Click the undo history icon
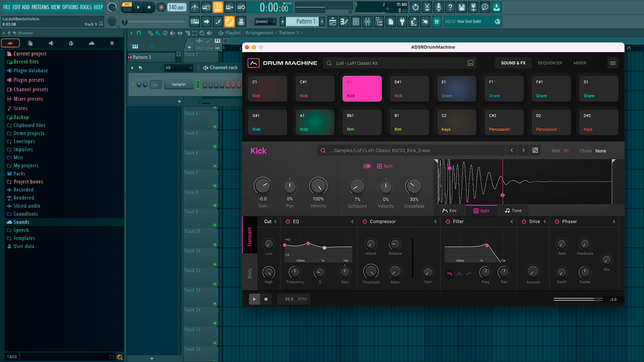Image resolution: width=644 pixels, height=362 pixels. [x=415, y=7]
